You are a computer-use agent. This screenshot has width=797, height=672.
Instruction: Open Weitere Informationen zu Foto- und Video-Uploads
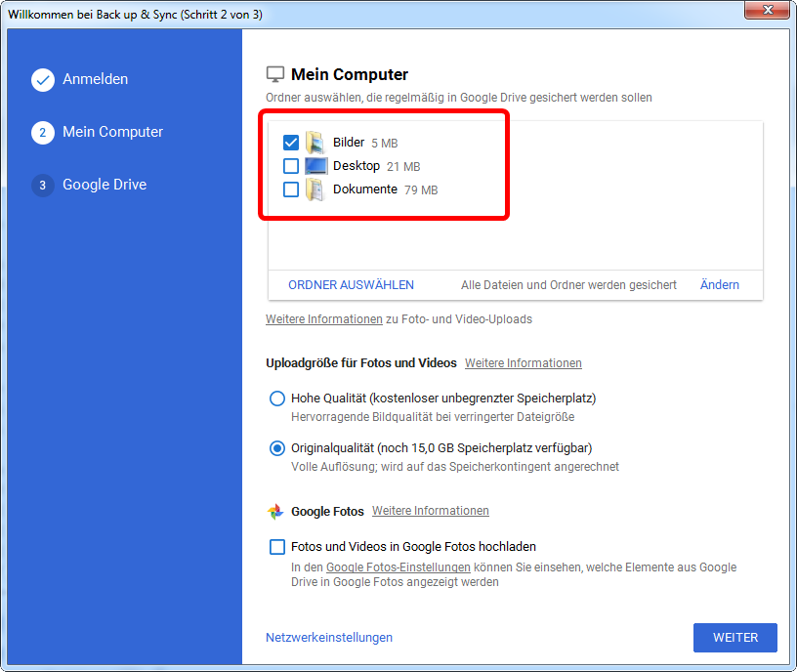pos(324,319)
